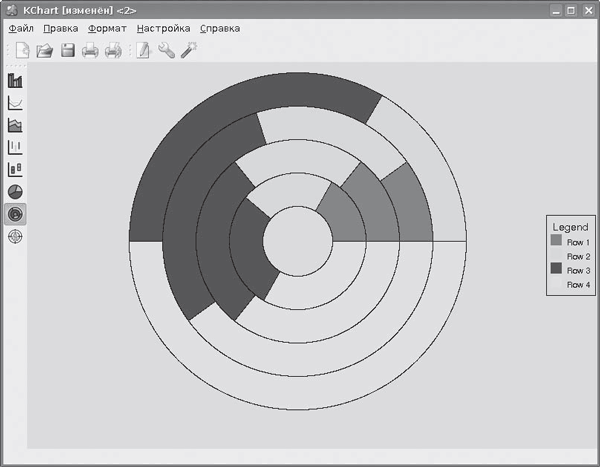This screenshot has height=467, width=600.
Task: Switch to the line chart type
Action: (x=16, y=103)
